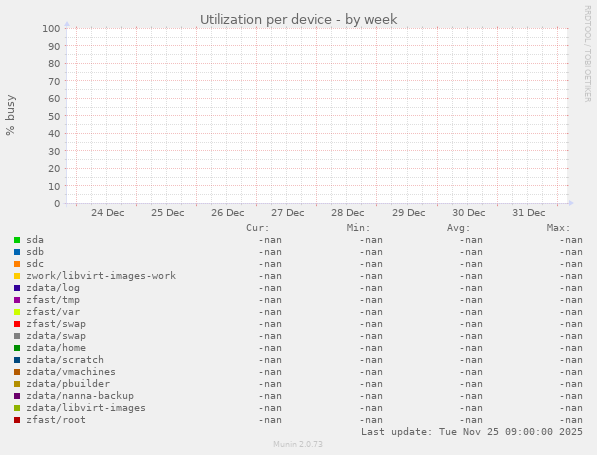Click the zdata/vmachines brown swatch
Image resolution: width=597 pixels, height=455 pixels.
click(x=17, y=372)
